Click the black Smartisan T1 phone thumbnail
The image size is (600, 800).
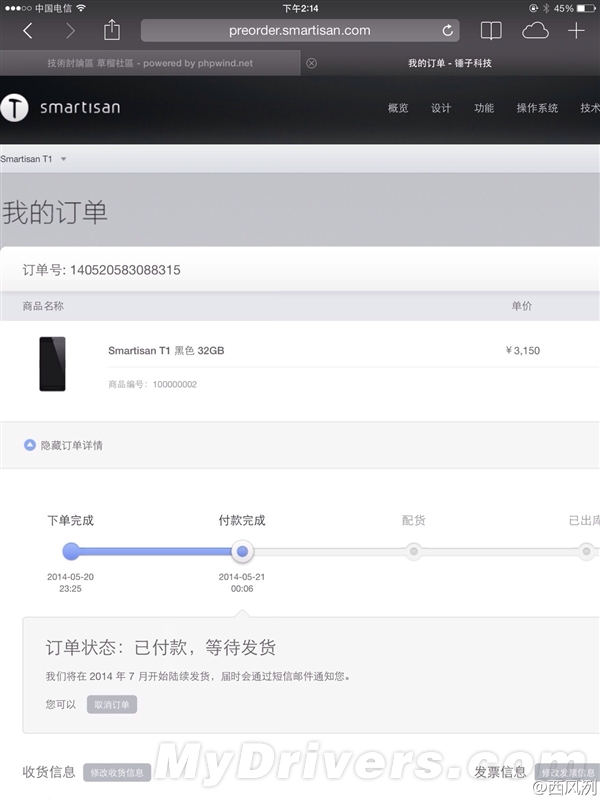[53, 364]
